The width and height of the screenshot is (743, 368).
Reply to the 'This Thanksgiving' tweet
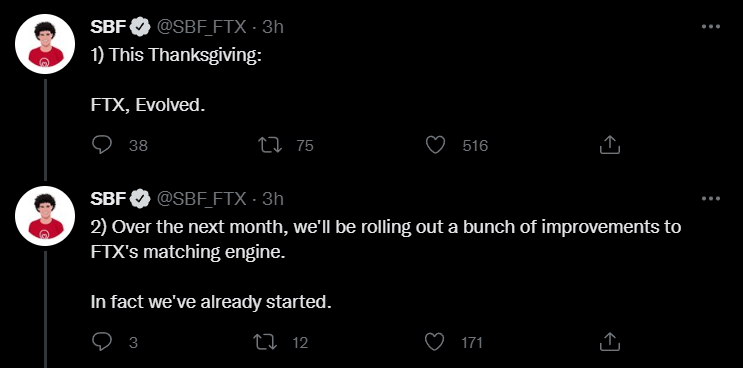[x=101, y=145]
